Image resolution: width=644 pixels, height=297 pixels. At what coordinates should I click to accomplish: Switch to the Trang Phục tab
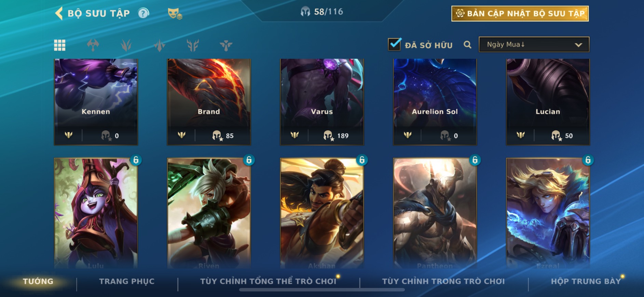pyautogui.click(x=127, y=281)
